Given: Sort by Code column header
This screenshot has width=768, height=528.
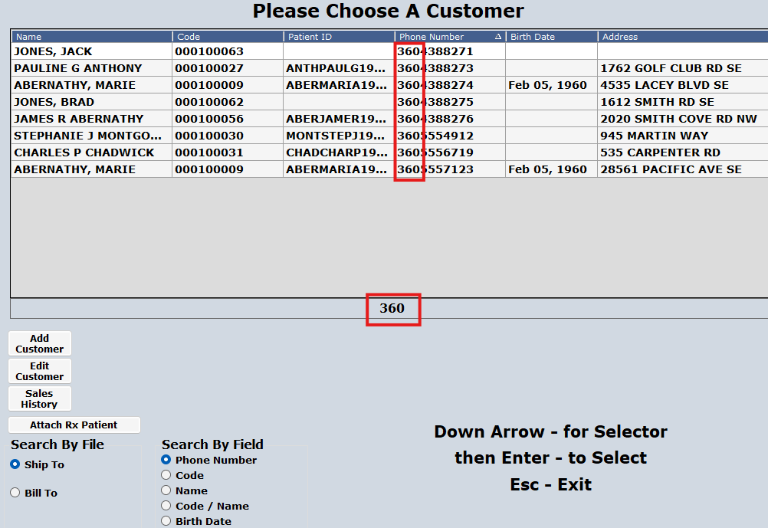Looking at the screenshot, I should 228,37.
